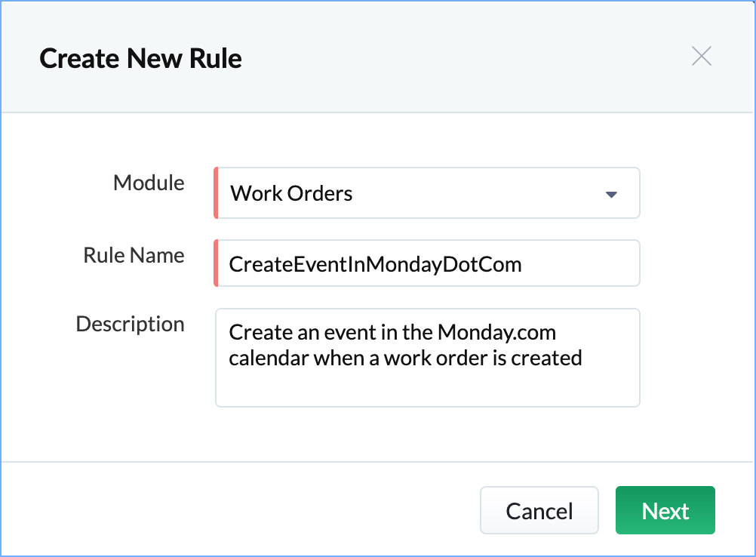Click the 'Work Orders' selected value
This screenshot has height=557, width=756.
pyautogui.click(x=291, y=194)
